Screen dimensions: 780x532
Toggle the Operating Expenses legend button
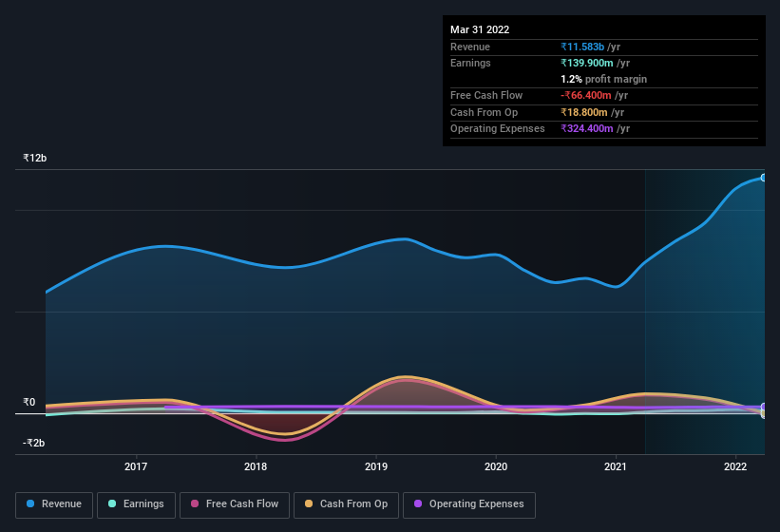click(x=469, y=504)
